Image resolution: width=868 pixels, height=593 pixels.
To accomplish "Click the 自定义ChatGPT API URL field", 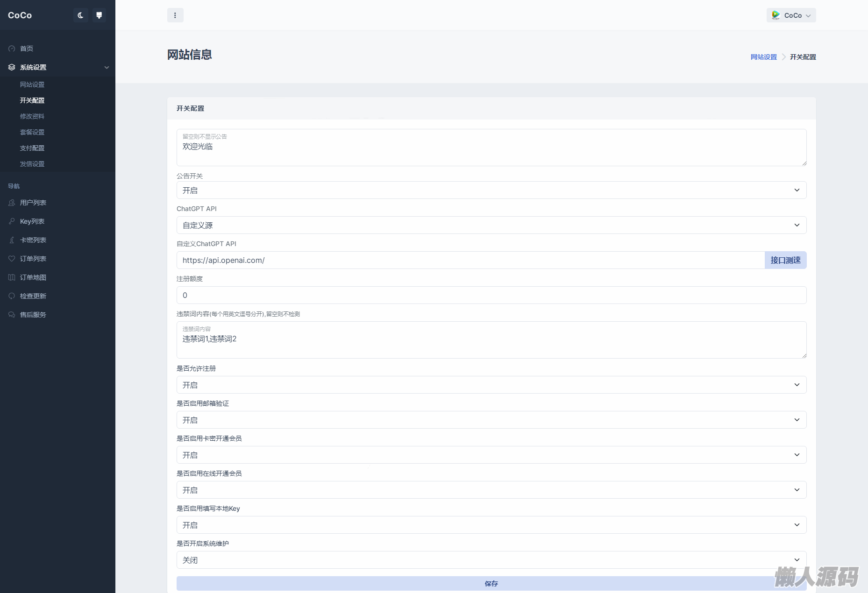I will [x=470, y=260].
